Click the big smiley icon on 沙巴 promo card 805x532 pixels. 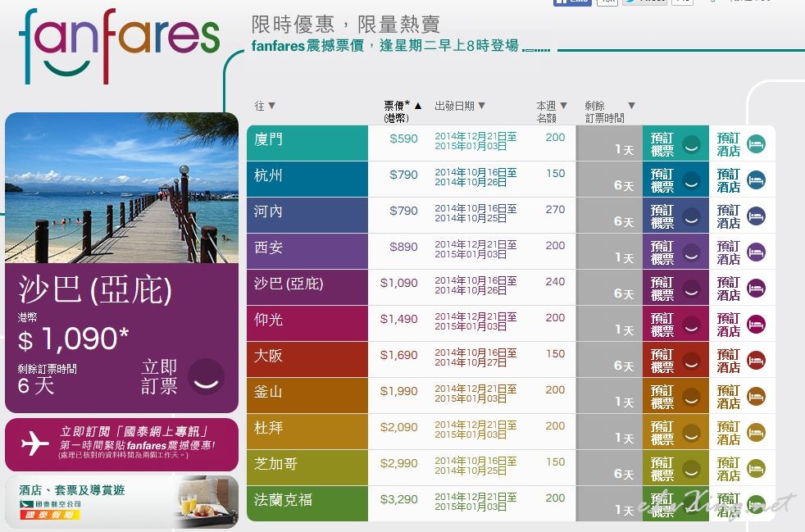206,376
